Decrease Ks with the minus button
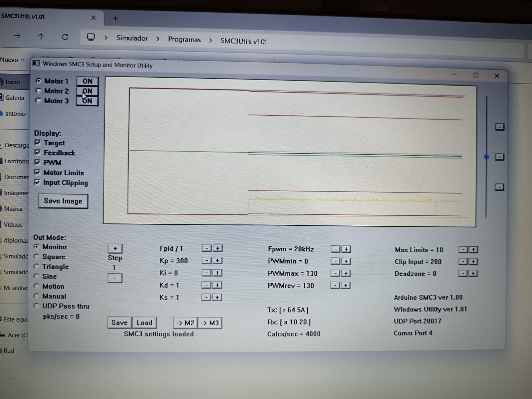The image size is (532, 399). tap(206, 297)
